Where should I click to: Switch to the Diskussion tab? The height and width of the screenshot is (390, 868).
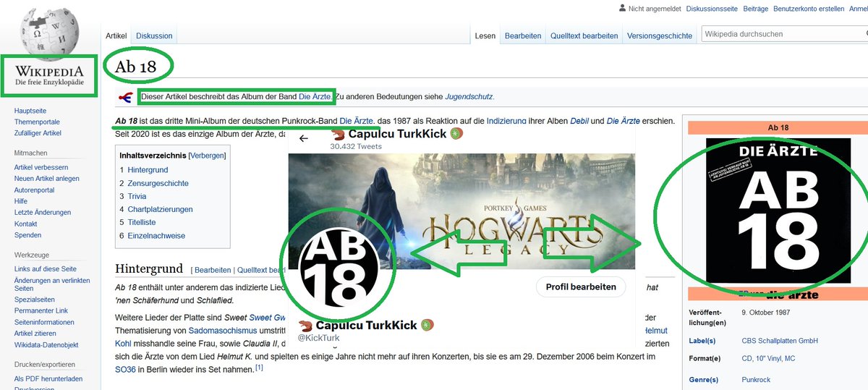click(x=154, y=35)
